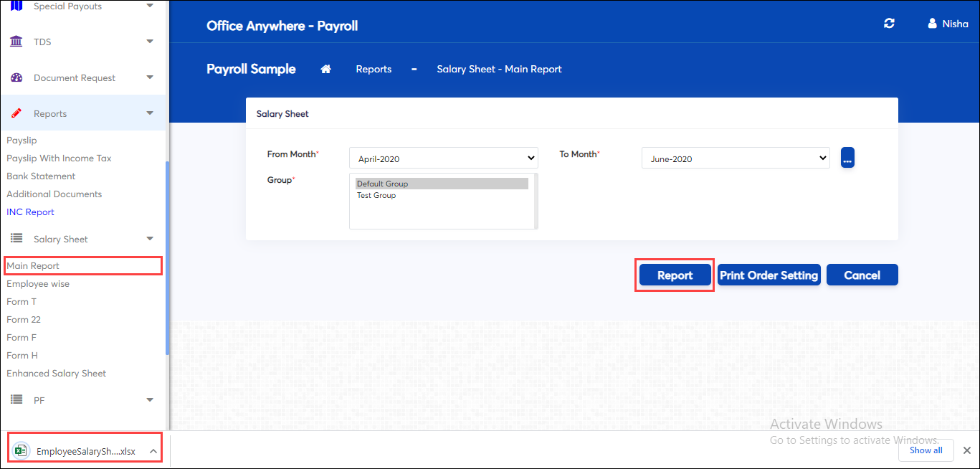The image size is (980, 469).
Task: Click the Payroll Sample company name
Action: [251, 69]
